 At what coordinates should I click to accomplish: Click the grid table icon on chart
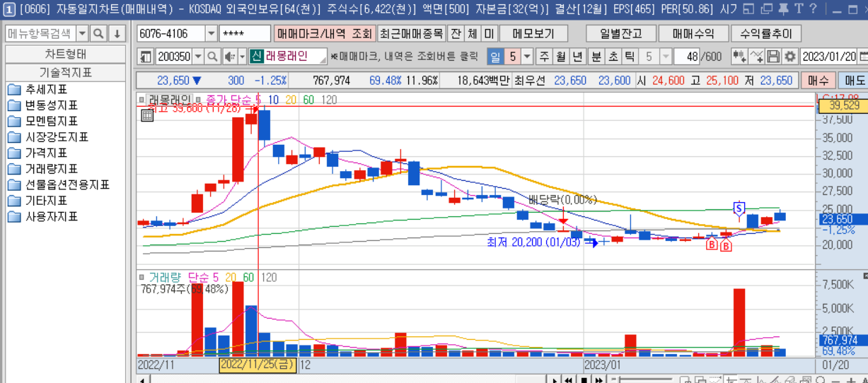coord(147,114)
